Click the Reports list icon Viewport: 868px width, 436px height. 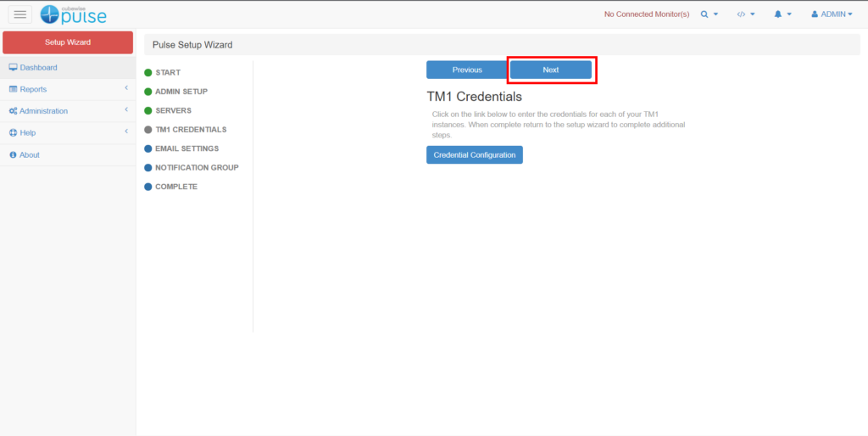click(14, 89)
